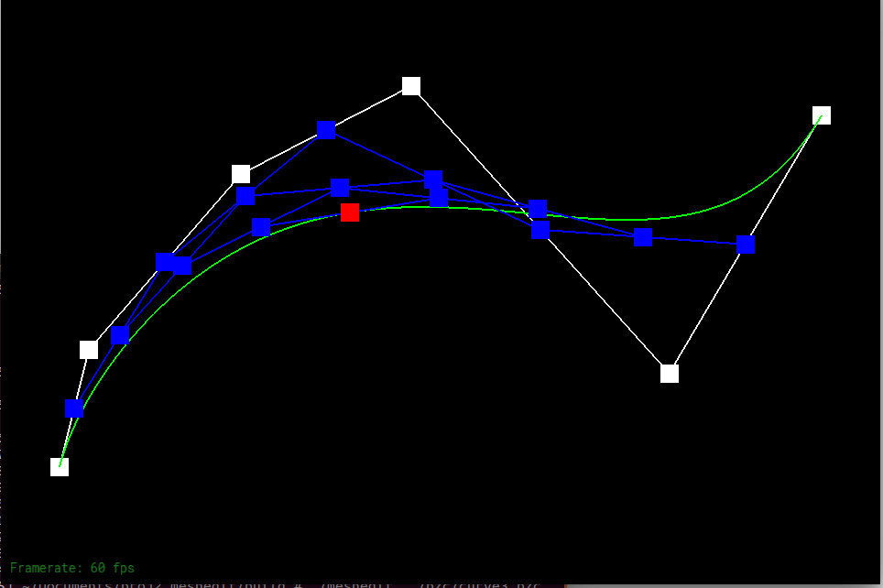Select the second-lowest blue square
This screenshot has height=588, width=883.
click(120, 335)
